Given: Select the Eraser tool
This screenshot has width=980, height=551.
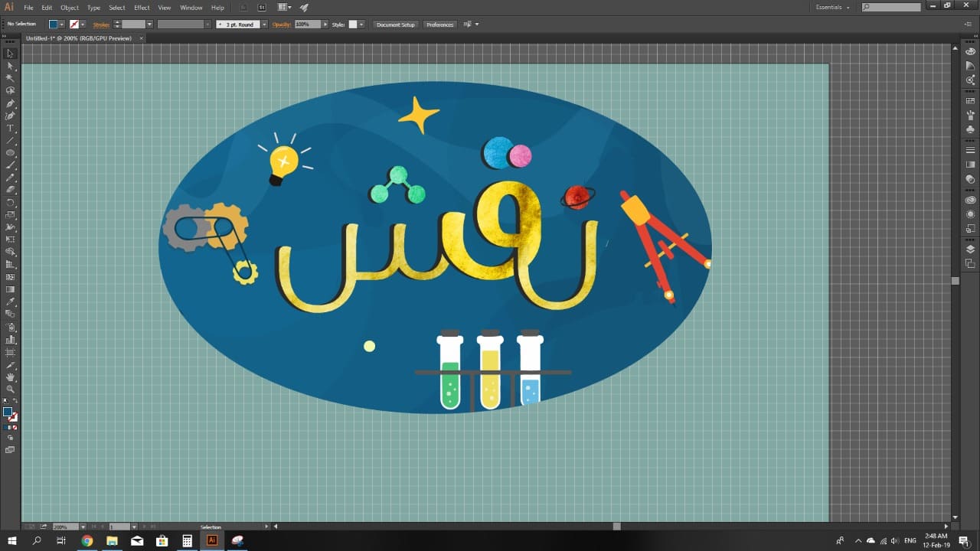Looking at the screenshot, I should pos(10,190).
